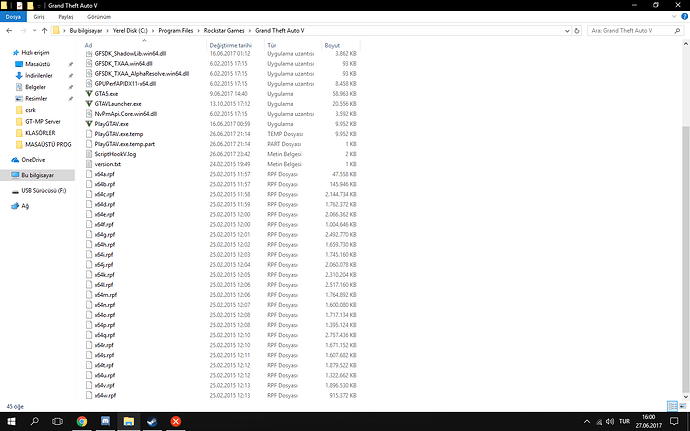Click the version.txt file icon
Image resolution: width=690 pixels, height=431 pixels.
[x=89, y=164]
